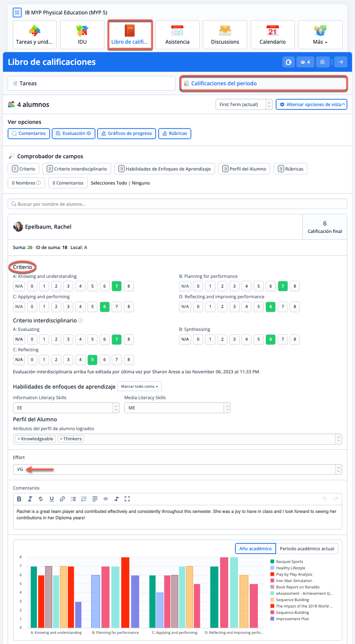The height and width of the screenshot is (644, 355).
Task: Toggle fullscreen mode in the comment editor
Action: point(127,499)
